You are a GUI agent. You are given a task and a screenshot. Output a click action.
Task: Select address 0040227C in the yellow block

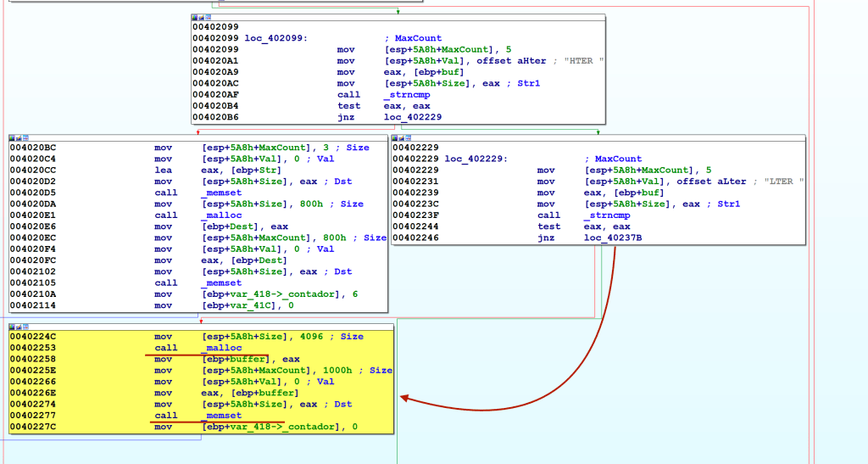click(x=34, y=427)
